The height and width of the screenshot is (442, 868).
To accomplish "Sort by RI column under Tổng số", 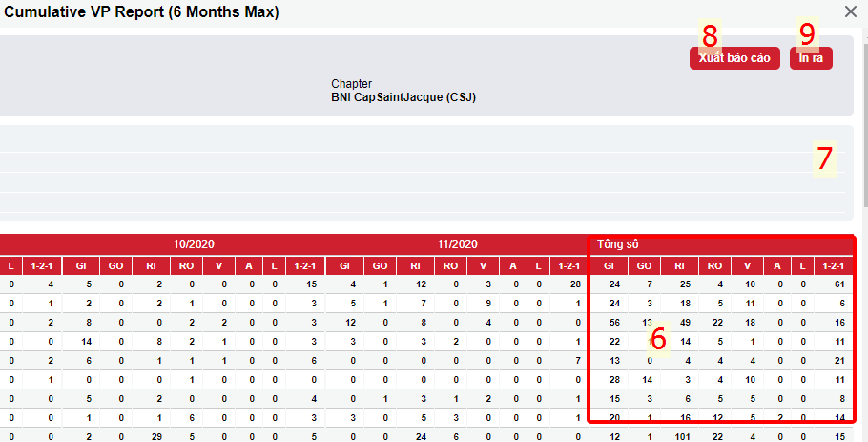I will pos(680,265).
